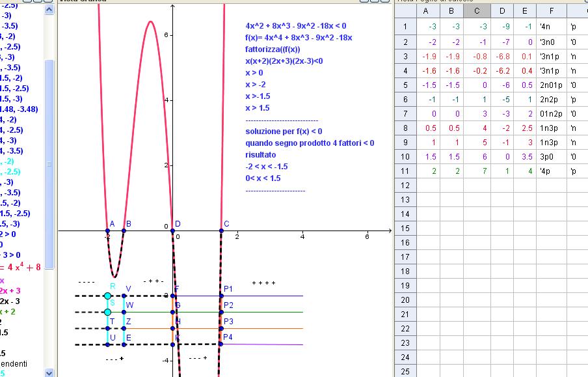The width and height of the screenshot is (588, 377).
Task: Click the graph text 'x > 1.5'
Action: click(x=258, y=108)
